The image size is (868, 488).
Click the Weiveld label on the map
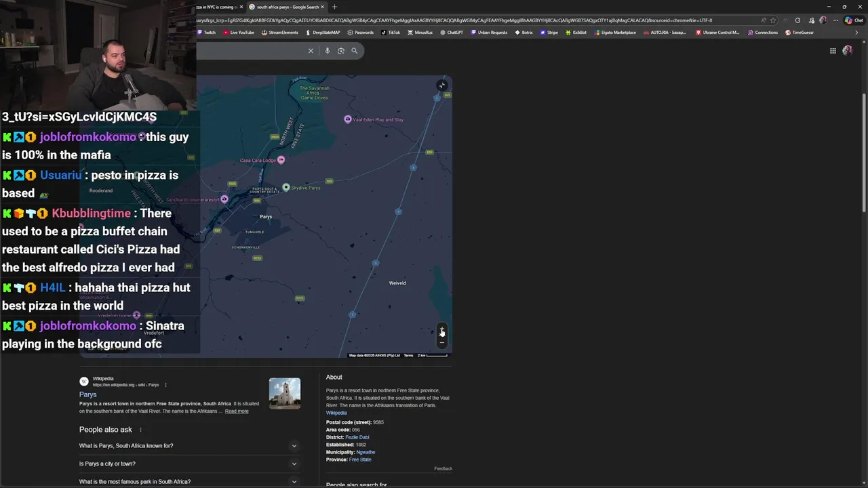(397, 283)
